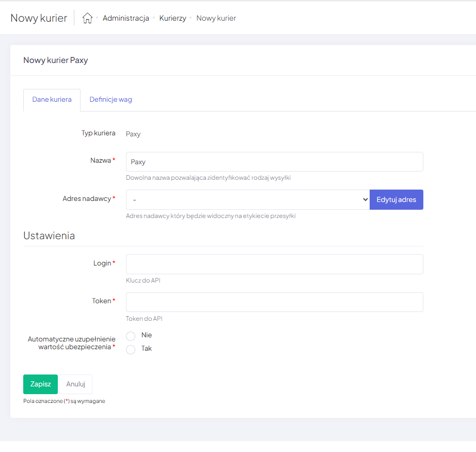The width and height of the screenshot is (476, 452).
Task: Click into the Token input field
Action: click(x=274, y=302)
